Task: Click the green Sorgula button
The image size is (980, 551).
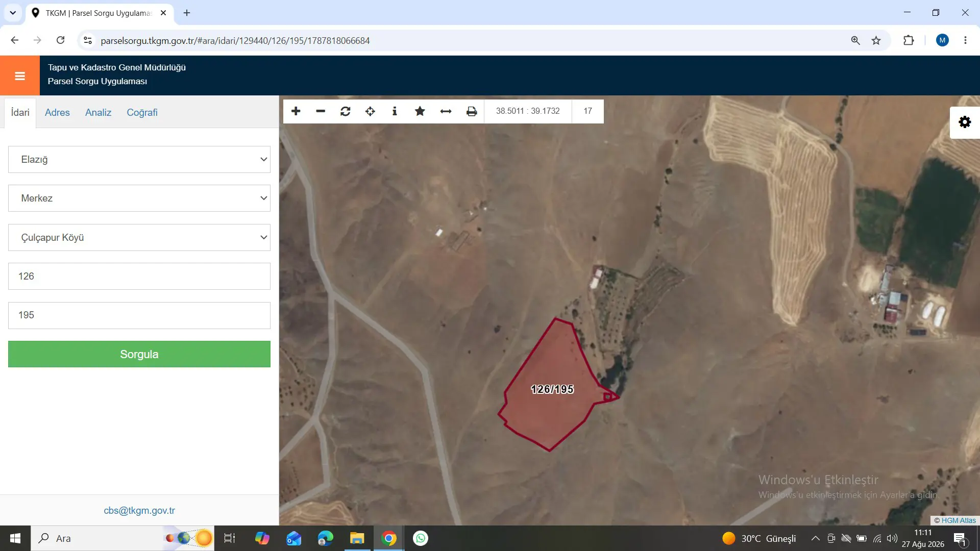Action: (139, 354)
